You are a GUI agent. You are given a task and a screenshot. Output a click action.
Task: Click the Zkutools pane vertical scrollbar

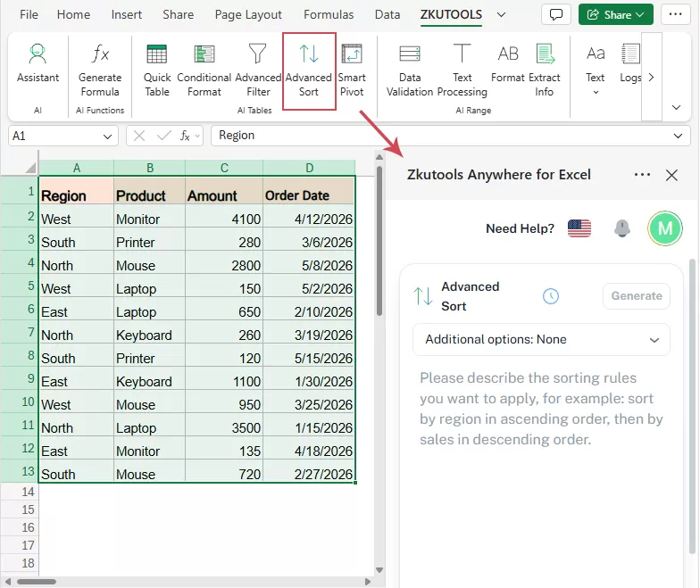692,406
